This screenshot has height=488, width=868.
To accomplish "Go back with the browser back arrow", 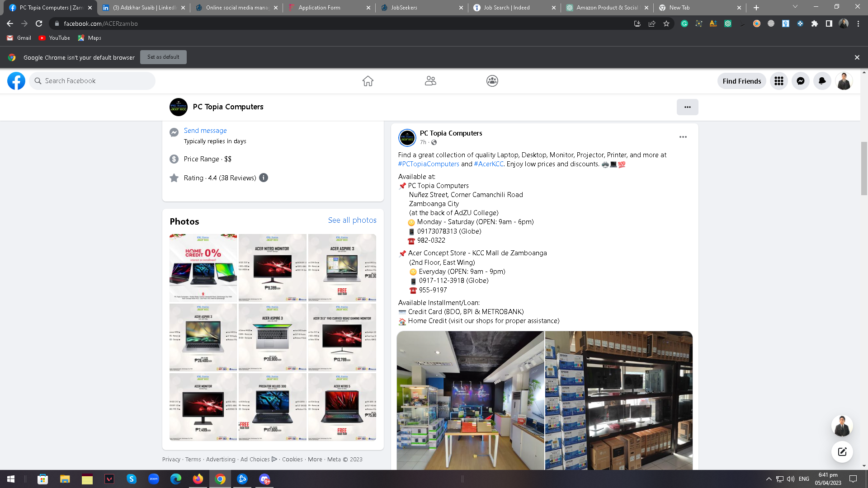I will (10, 23).
